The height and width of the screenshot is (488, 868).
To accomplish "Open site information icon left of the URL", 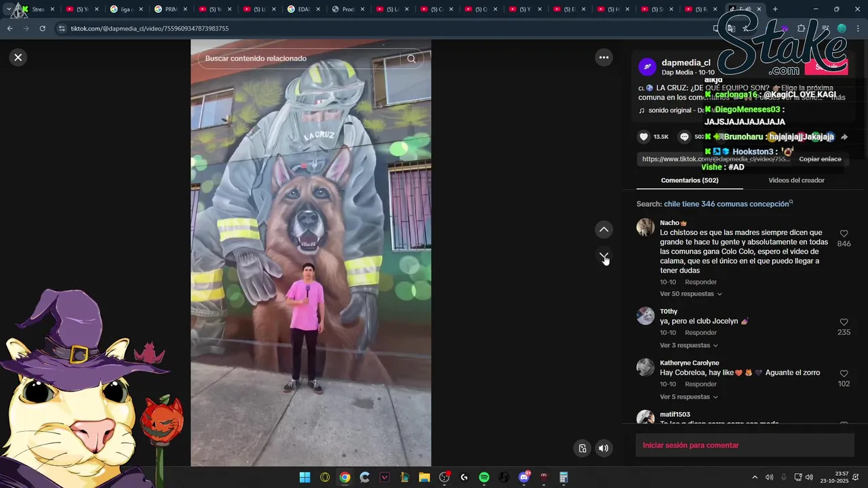I will 62,28.
